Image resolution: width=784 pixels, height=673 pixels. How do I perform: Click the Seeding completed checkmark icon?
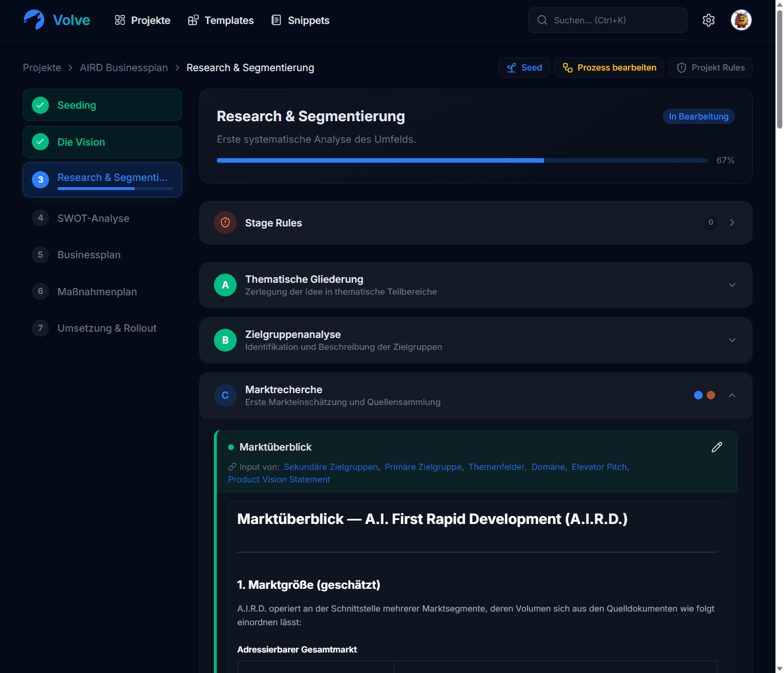click(x=40, y=105)
